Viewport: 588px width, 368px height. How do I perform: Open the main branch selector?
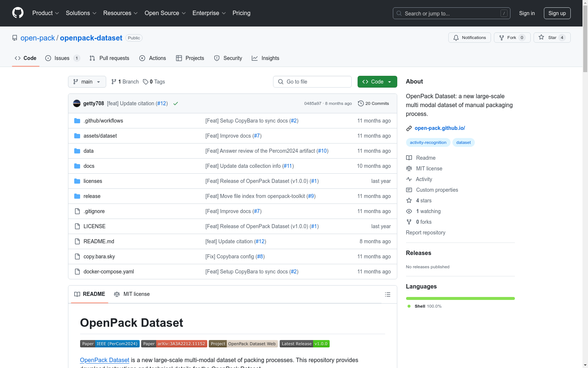(x=87, y=82)
